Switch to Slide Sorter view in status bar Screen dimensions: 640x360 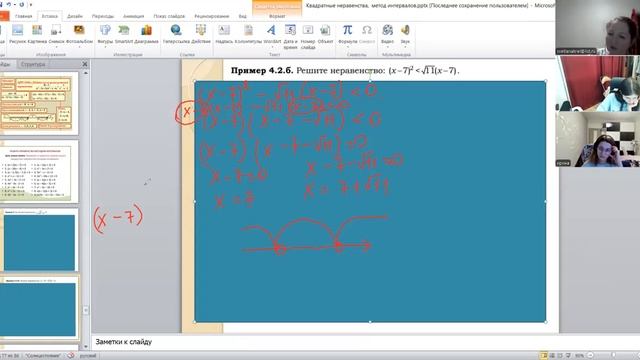pos(552,356)
